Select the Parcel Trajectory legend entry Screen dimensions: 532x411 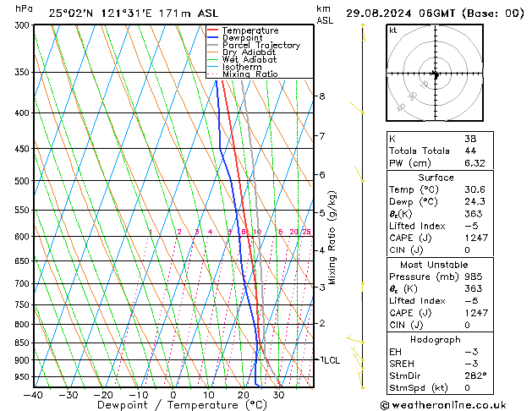tap(261, 45)
